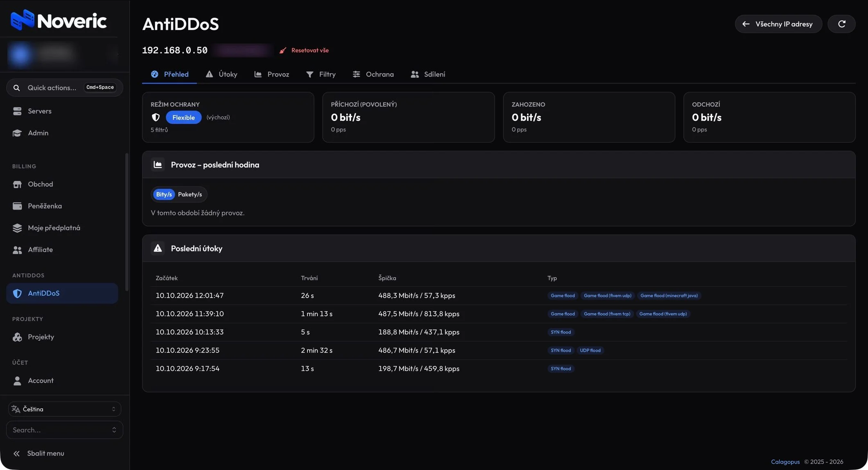Open the Čeština language dropdown
868x470 pixels.
coord(65,409)
